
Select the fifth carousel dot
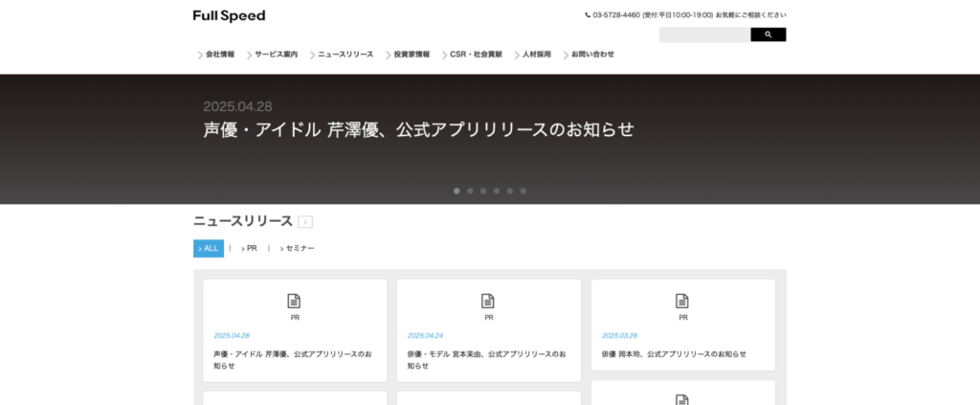click(510, 191)
